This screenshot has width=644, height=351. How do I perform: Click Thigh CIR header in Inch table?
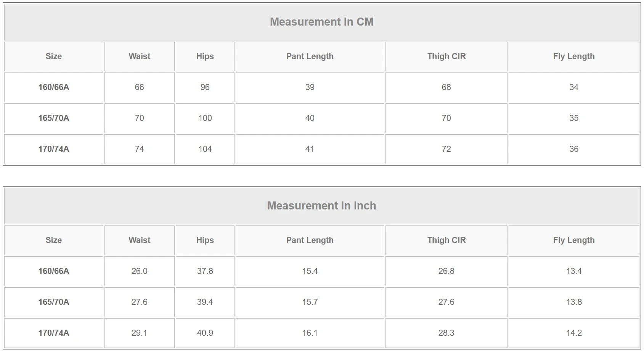(x=446, y=240)
